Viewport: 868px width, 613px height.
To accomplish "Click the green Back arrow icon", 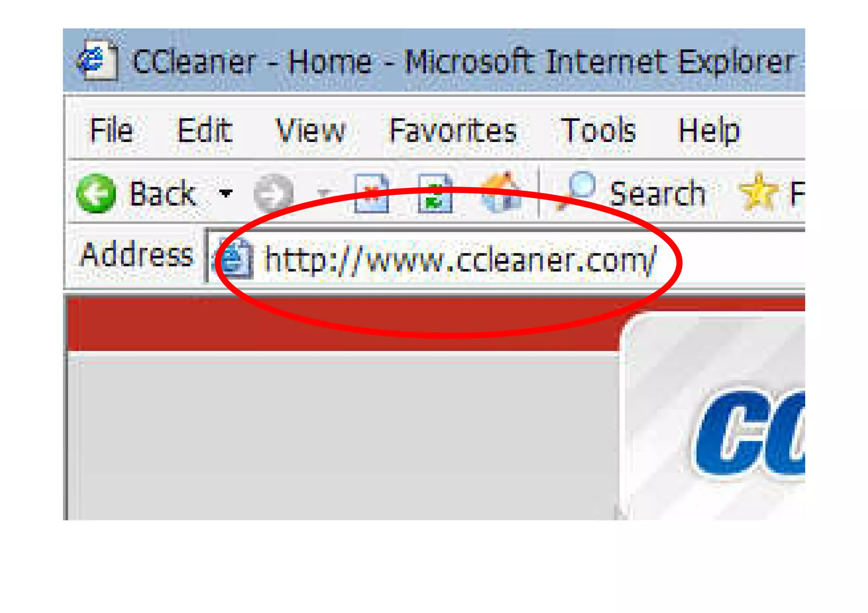I will (x=96, y=193).
